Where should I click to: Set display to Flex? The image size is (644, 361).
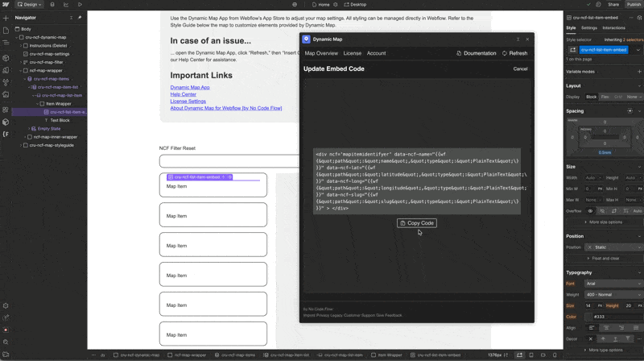pos(605,97)
